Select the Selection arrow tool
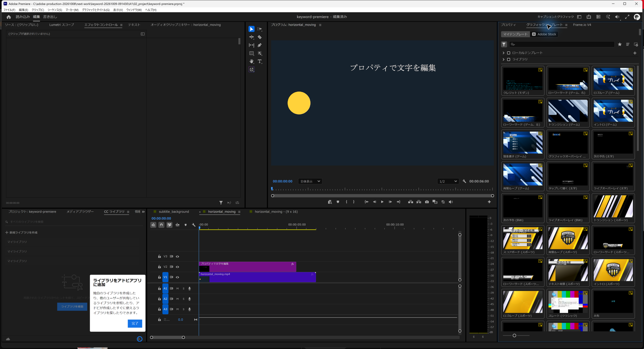Screen dimensions: 644x349 pyautogui.click(x=251, y=29)
